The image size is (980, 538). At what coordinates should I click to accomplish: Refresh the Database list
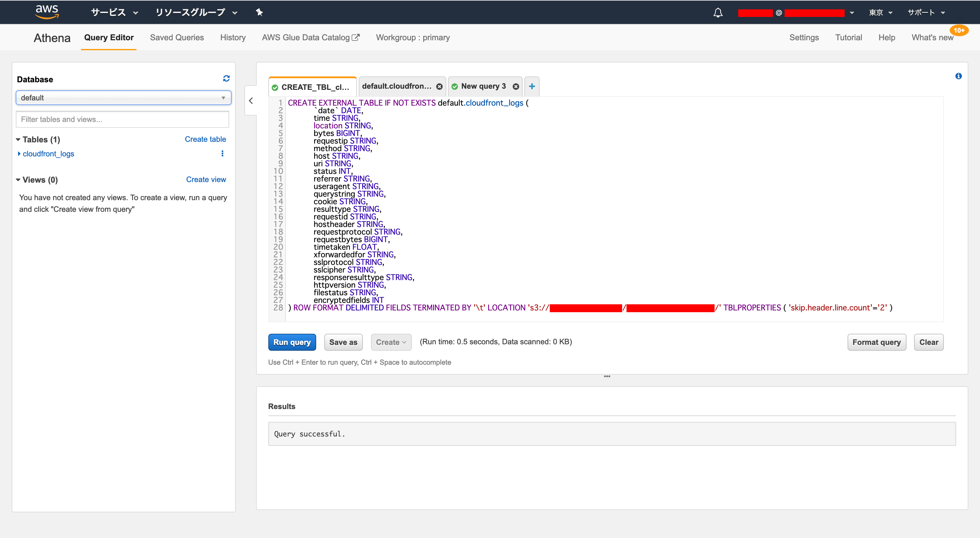coord(226,78)
